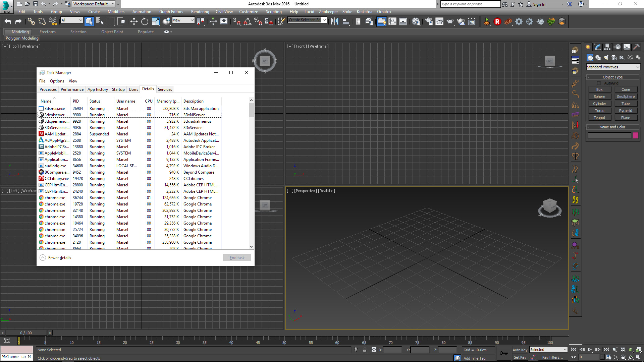This screenshot has width=644, height=362.
Task: Open the Rendering menu
Action: pos(200,12)
